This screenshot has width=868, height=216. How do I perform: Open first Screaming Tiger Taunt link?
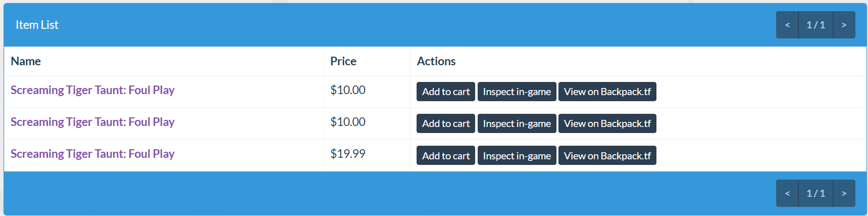tap(92, 90)
